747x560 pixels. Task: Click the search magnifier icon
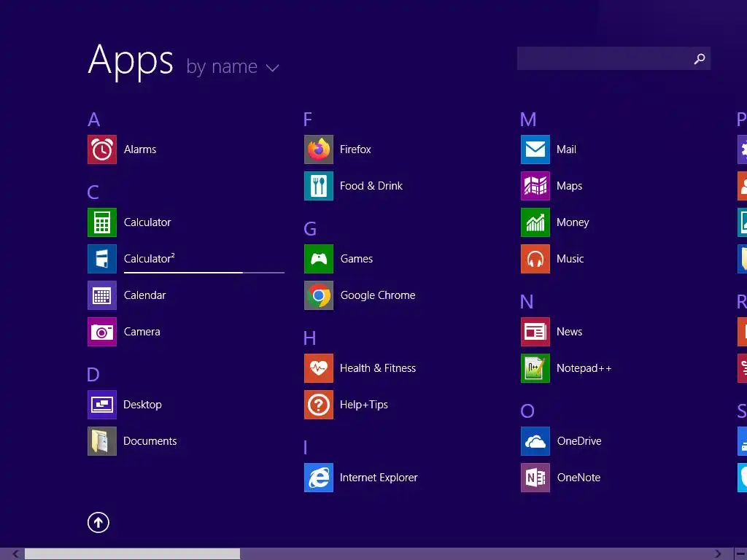click(700, 58)
